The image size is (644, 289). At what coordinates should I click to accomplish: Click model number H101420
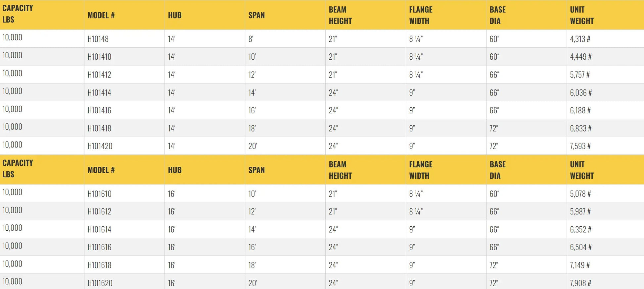(x=100, y=146)
